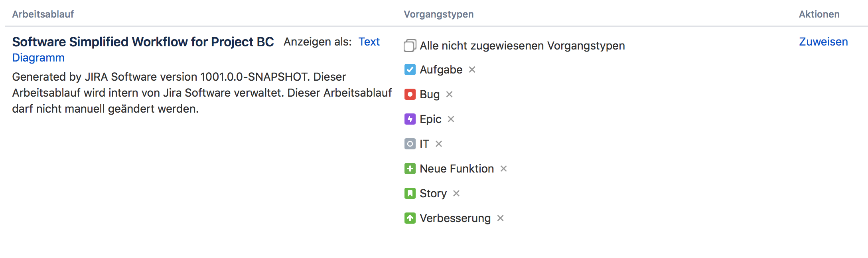Remove Verbesserung via its X
The width and height of the screenshot is (868, 258).
(x=500, y=218)
